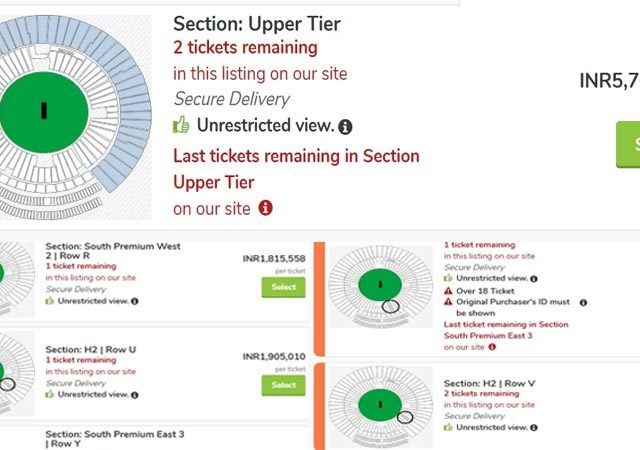
Task: Click info icon next to Original Purchaser's ID
Action: click(583, 303)
